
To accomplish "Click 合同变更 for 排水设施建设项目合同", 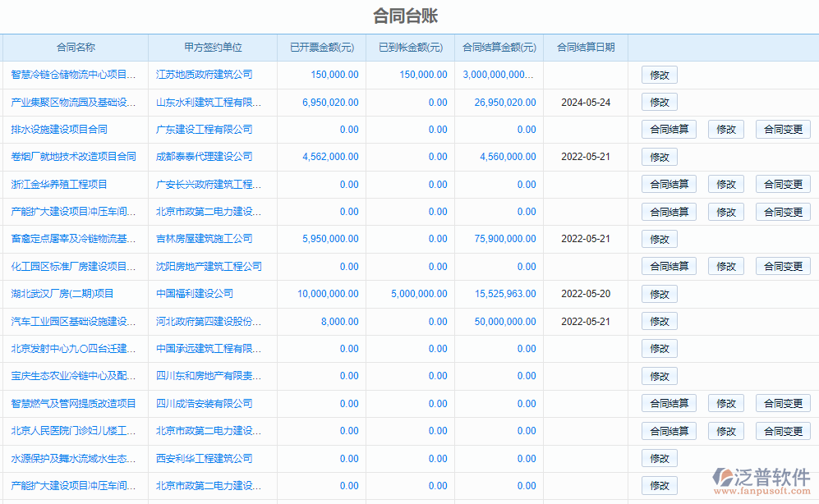I will (782, 130).
